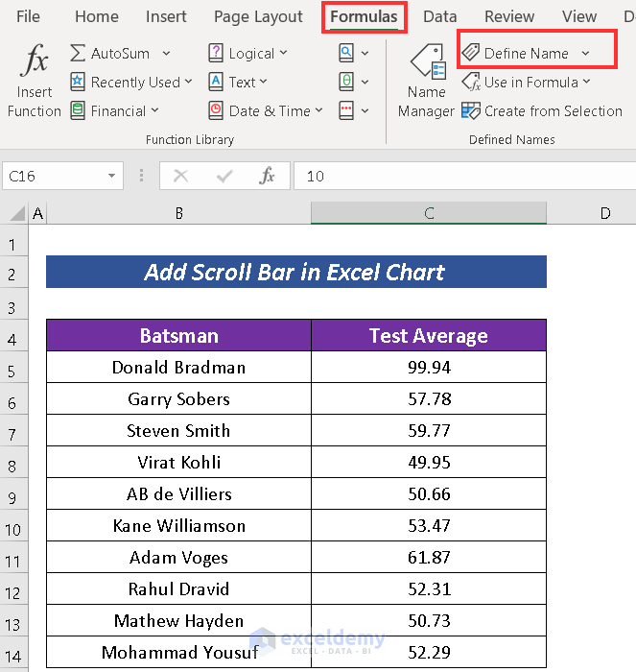The width and height of the screenshot is (636, 672).
Task: Expand Lookup & Reference dropdown arrow
Action: tap(365, 53)
